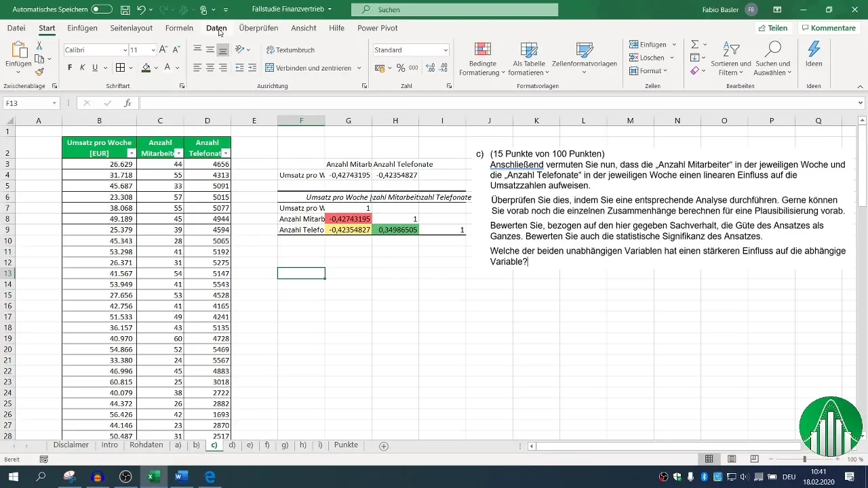
Task: Click the decrease font size icon
Action: pyautogui.click(x=176, y=50)
